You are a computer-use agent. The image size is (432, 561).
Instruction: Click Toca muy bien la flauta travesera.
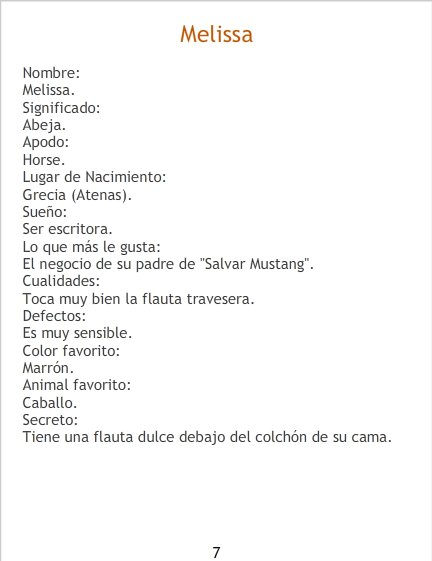pos(138,299)
